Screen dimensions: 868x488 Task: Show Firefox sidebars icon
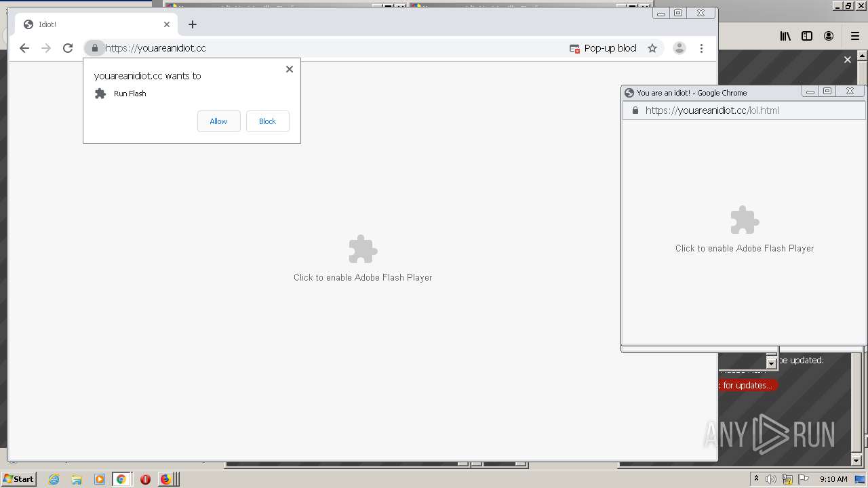pos(807,36)
